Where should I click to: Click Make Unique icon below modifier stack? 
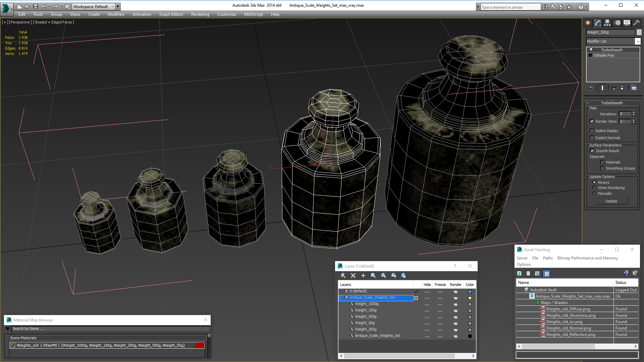click(614, 87)
